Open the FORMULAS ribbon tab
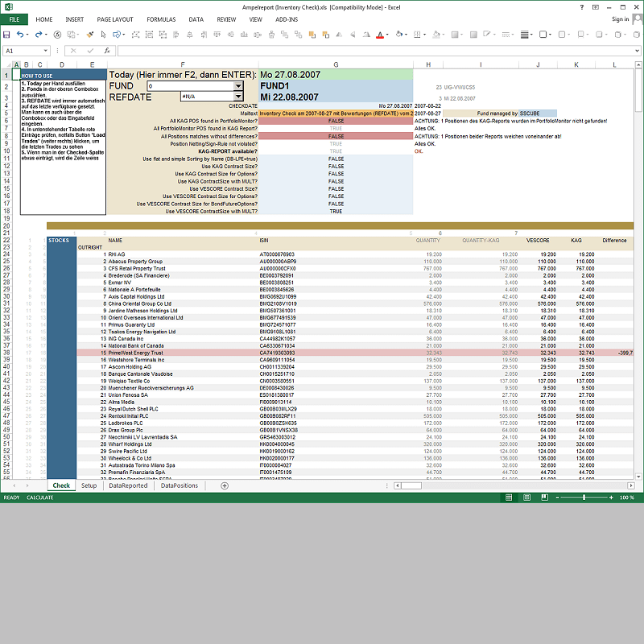644x644 pixels. 161,19
